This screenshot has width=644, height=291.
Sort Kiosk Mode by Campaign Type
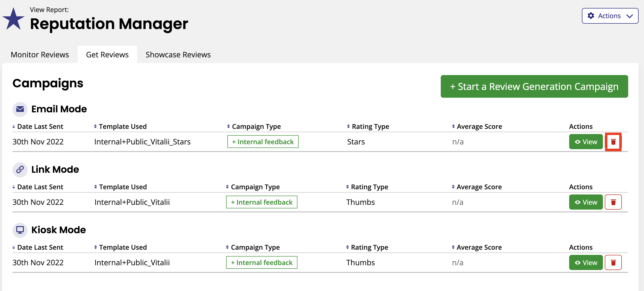pyautogui.click(x=253, y=247)
